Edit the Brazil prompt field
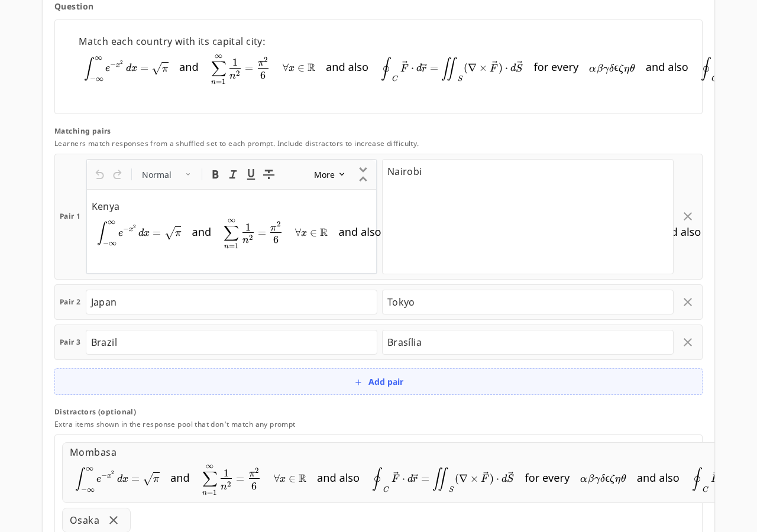The image size is (757, 532). click(x=231, y=342)
